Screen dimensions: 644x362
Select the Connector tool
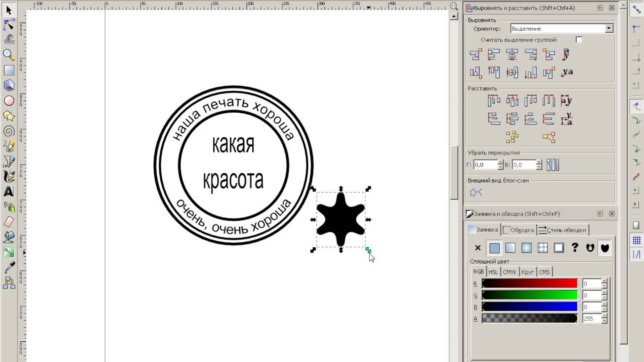[9, 283]
